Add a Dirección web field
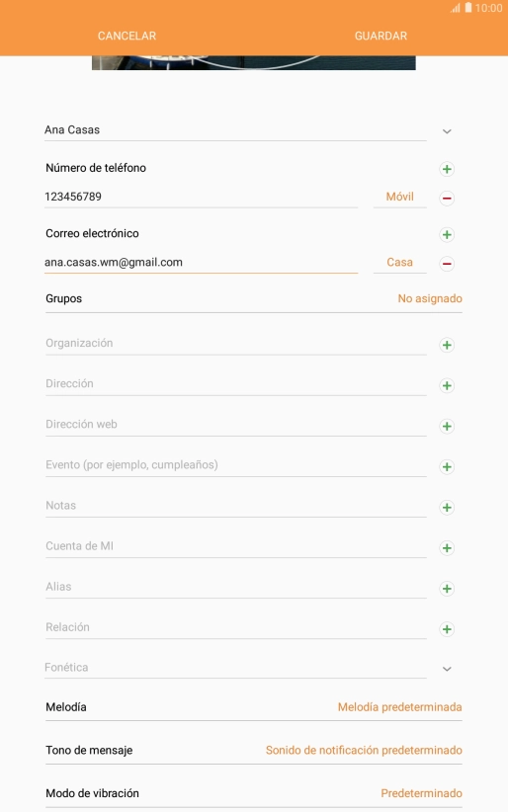 [447, 426]
